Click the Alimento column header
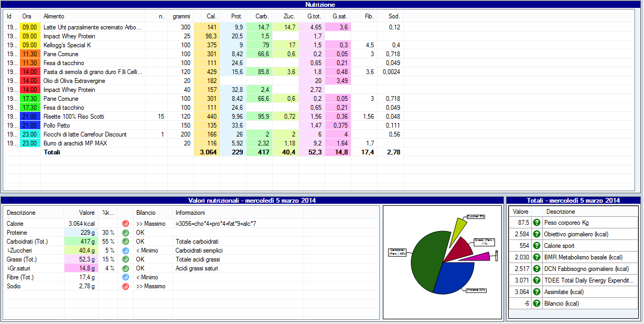Viewport: 644px width, 324px height. tap(54, 17)
